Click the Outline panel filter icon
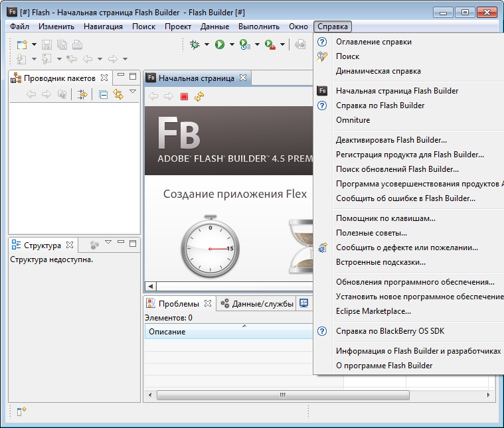 tap(94, 245)
